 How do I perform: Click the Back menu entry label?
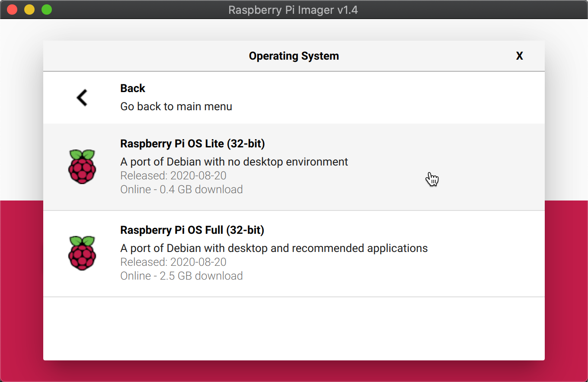[133, 88]
